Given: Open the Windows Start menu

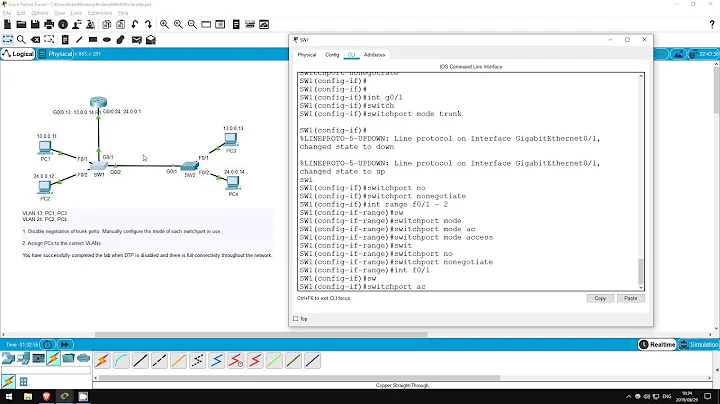Looking at the screenshot, I should point(9,396).
